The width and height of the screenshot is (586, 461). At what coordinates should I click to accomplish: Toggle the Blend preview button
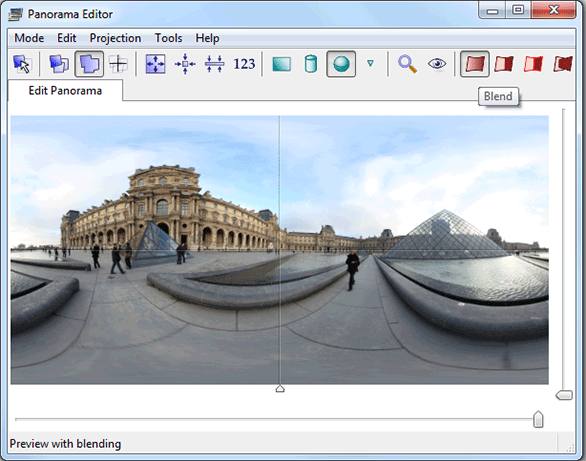point(475,64)
